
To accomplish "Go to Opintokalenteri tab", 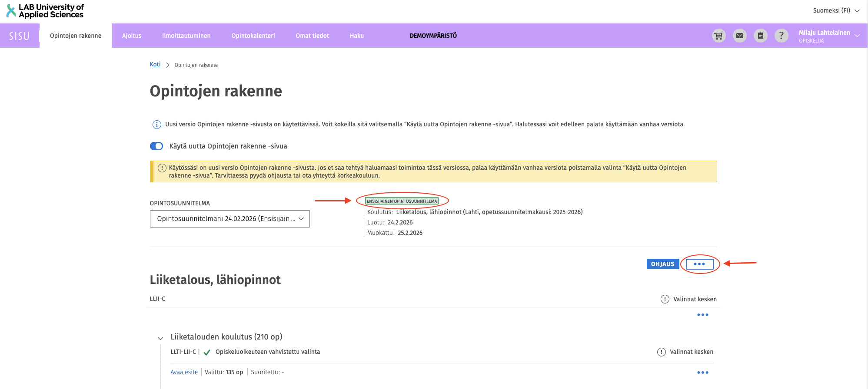I will point(253,36).
